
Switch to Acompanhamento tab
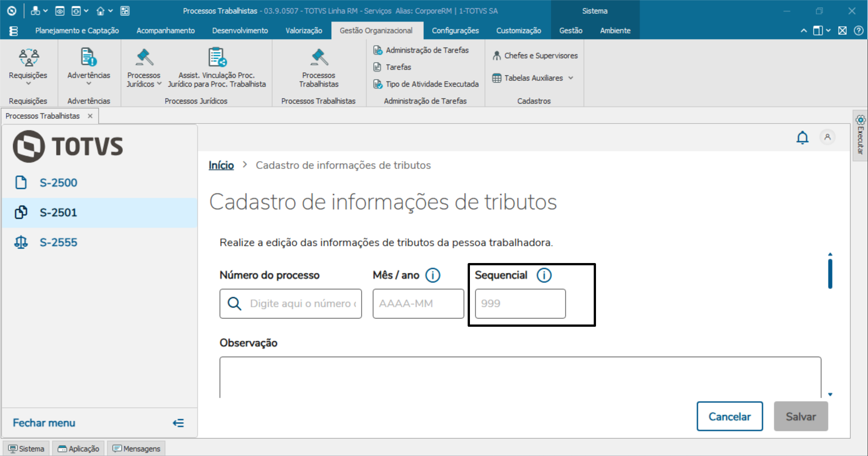coord(165,31)
